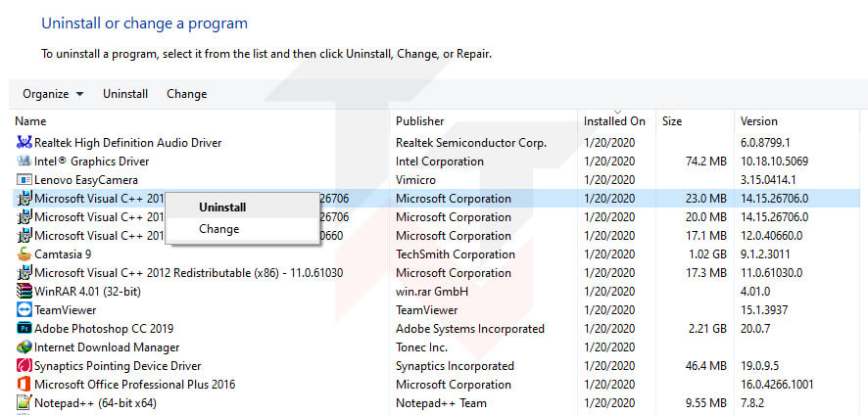
Task: Click publisher TechSmith Corporation
Action: 456,254
